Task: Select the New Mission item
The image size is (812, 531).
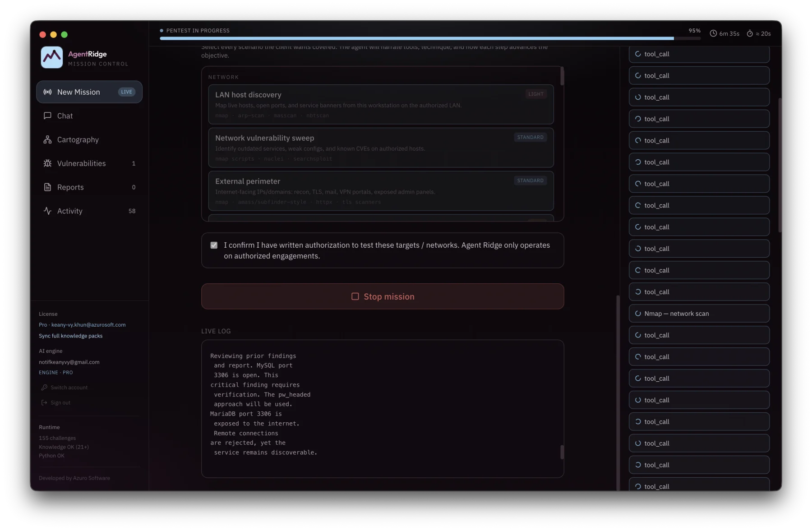Action: tap(89, 92)
